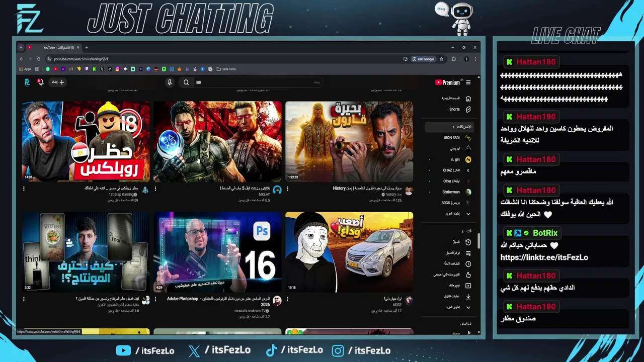644x362 pixels.
Task: Open the Qarun lake History thumbnail
Action: tap(349, 141)
